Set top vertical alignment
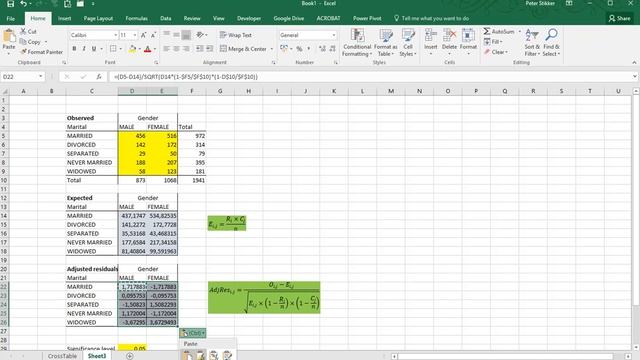Screen dimensions: 640x360 [x=167, y=35]
